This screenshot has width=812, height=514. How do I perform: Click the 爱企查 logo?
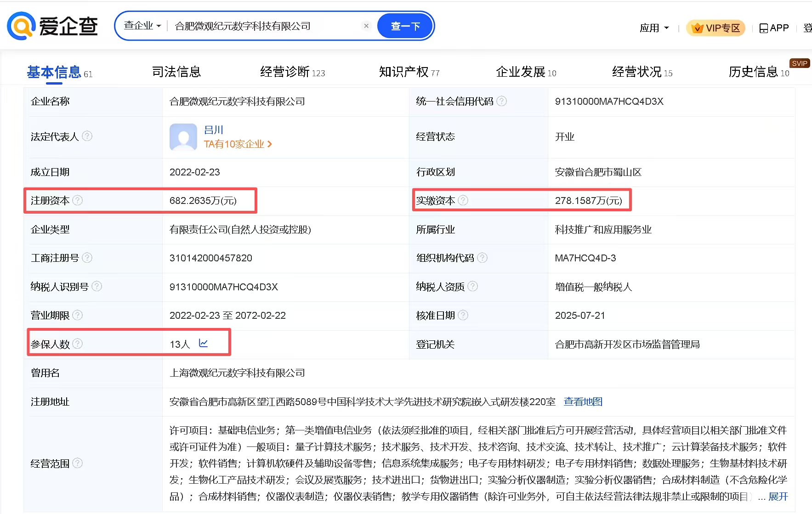[x=52, y=26]
